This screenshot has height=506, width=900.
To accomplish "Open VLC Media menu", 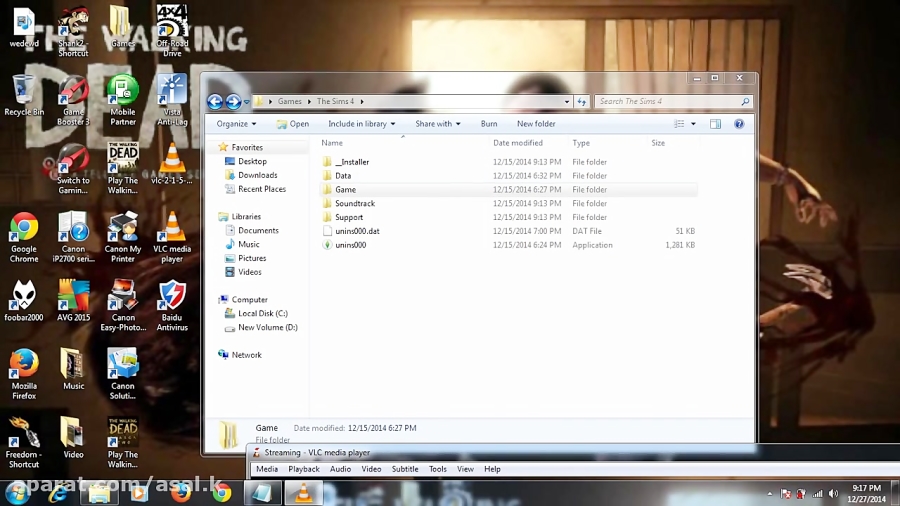I will (x=267, y=469).
